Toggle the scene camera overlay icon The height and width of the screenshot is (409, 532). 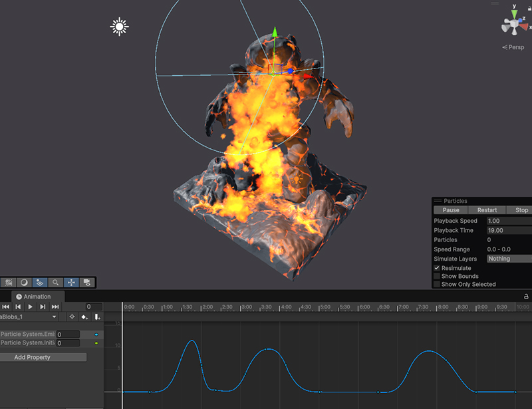(x=86, y=283)
